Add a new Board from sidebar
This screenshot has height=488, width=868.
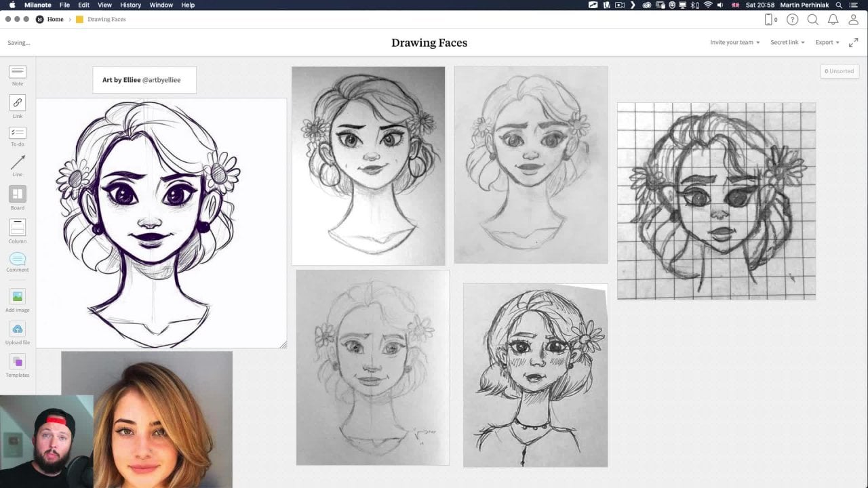18,194
